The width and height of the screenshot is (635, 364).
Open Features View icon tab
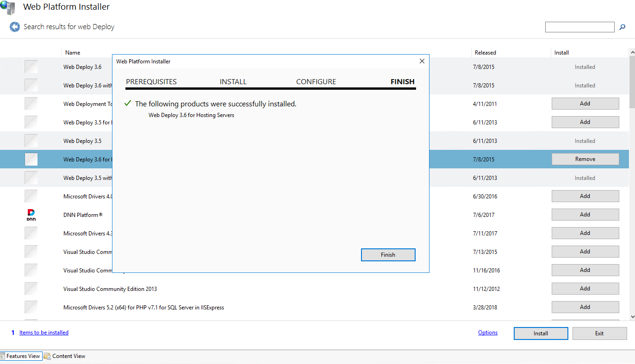[x=20, y=356]
